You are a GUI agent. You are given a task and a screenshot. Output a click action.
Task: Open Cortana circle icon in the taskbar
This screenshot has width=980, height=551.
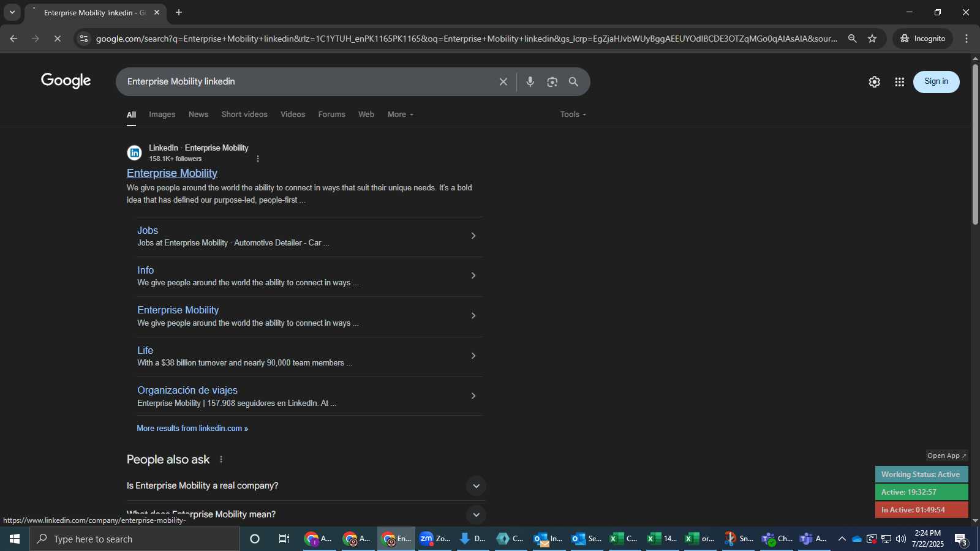click(255, 539)
